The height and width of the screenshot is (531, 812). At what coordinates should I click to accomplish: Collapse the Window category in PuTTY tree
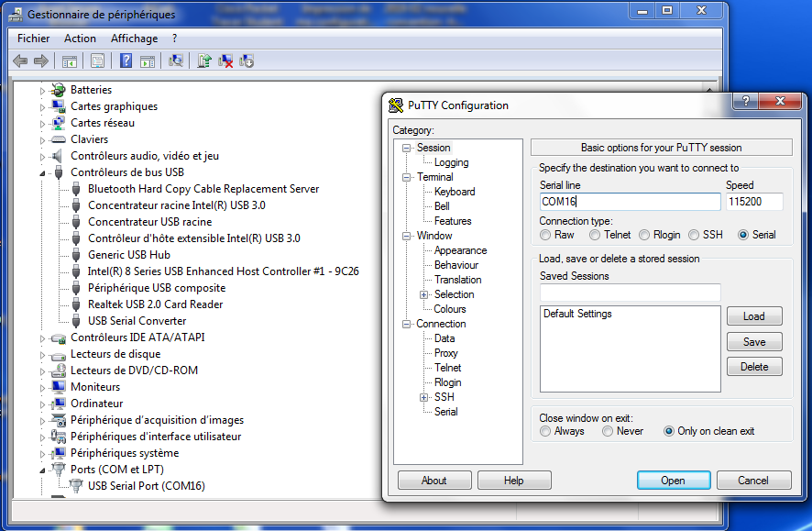tap(407, 236)
